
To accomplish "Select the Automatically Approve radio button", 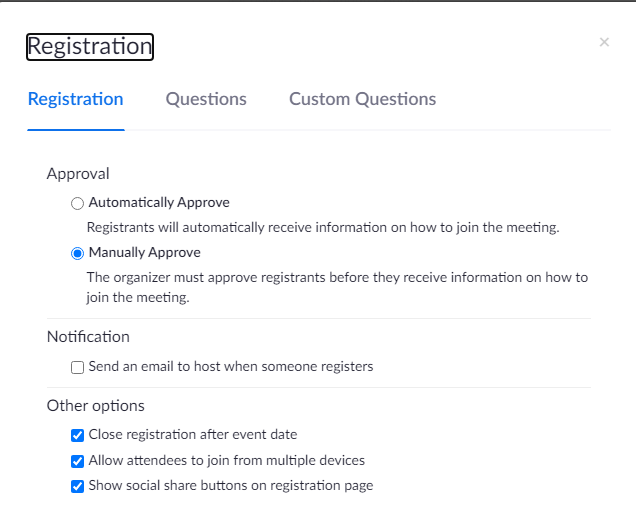I will [x=77, y=203].
